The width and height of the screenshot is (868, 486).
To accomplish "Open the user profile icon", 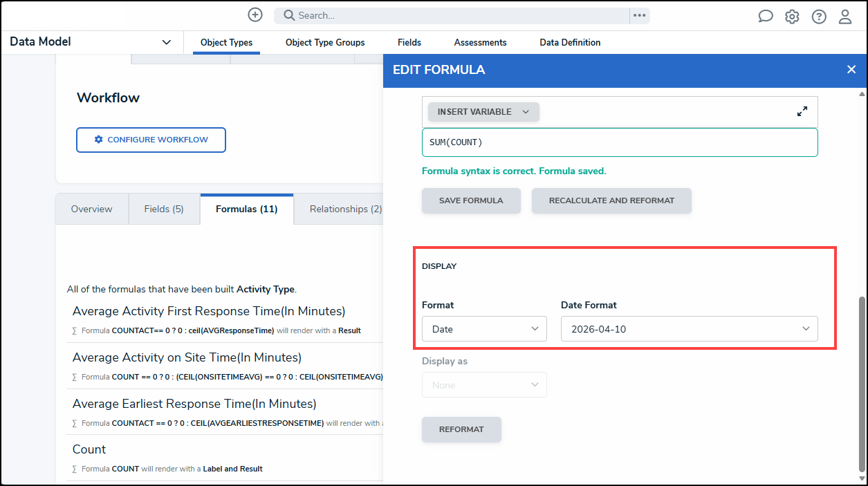I will [845, 17].
